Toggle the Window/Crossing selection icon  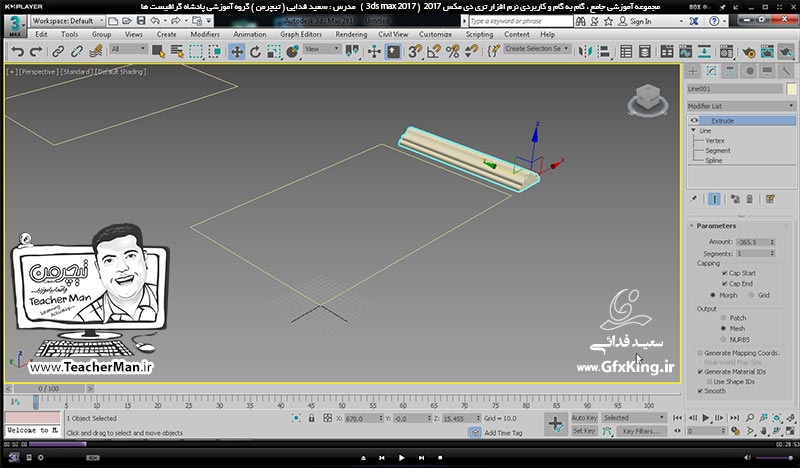pyautogui.click(x=215, y=52)
